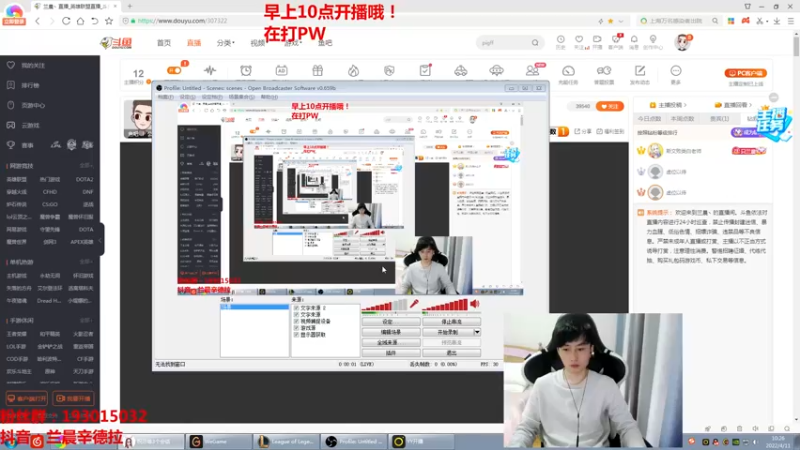
Task: Click the UFO icon in streamer toolbar
Action: click(496, 70)
